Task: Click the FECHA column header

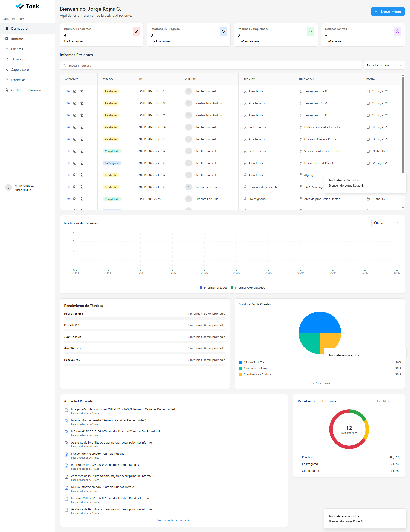Action: point(370,79)
